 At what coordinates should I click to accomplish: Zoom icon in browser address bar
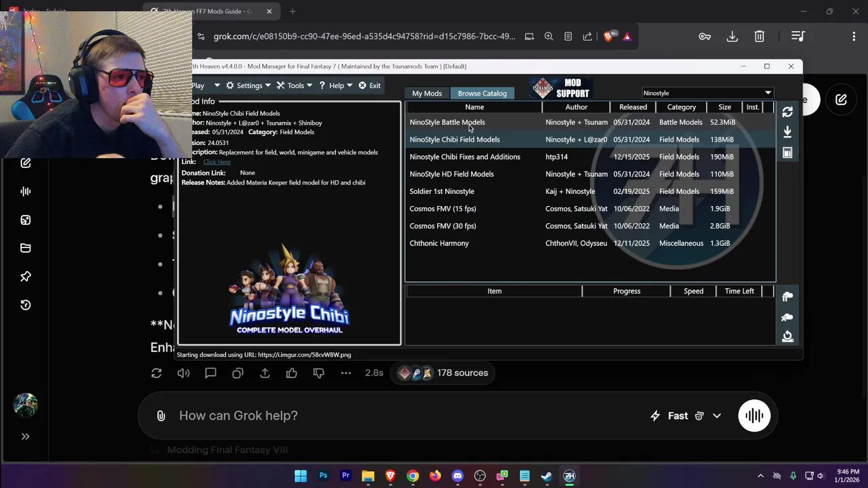[549, 37]
